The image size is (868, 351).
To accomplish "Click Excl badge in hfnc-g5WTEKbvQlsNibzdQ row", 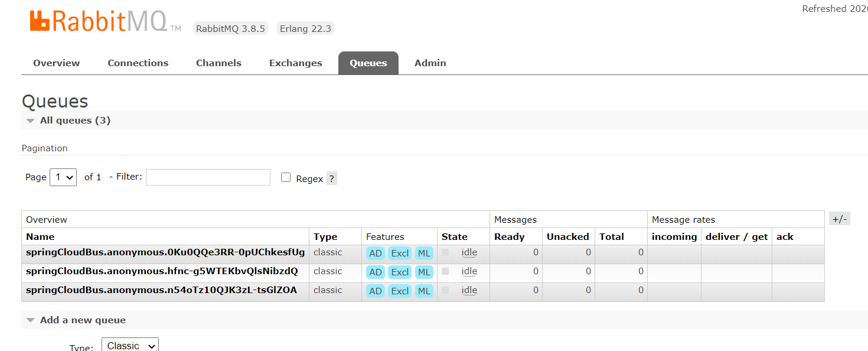I will click(x=400, y=272).
